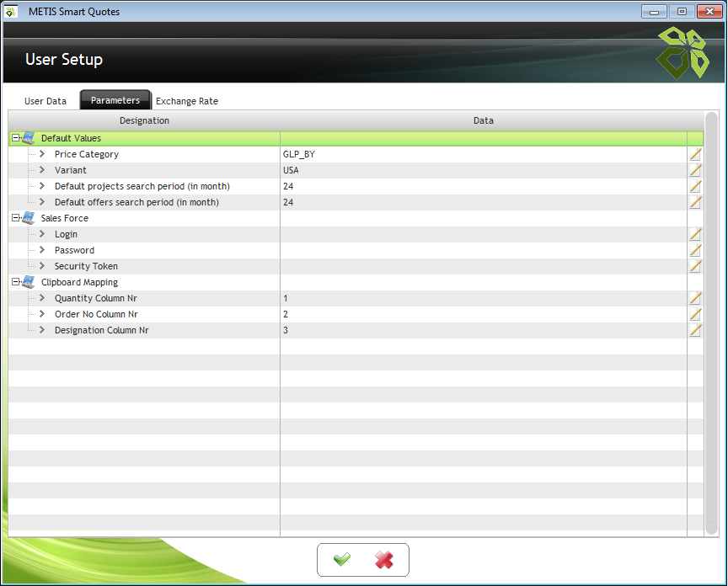Image resolution: width=728 pixels, height=586 pixels.
Task: Collapse the Clipboard Mapping tree node
Action: [15, 281]
